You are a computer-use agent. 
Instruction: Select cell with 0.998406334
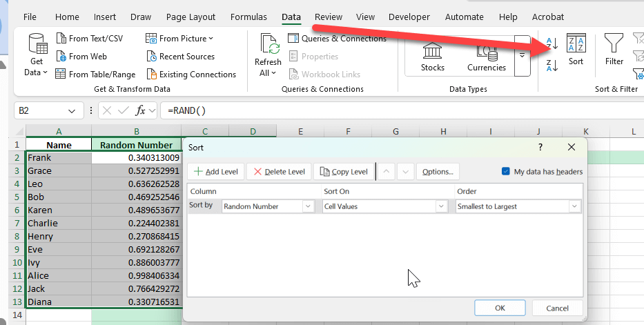[x=137, y=276]
